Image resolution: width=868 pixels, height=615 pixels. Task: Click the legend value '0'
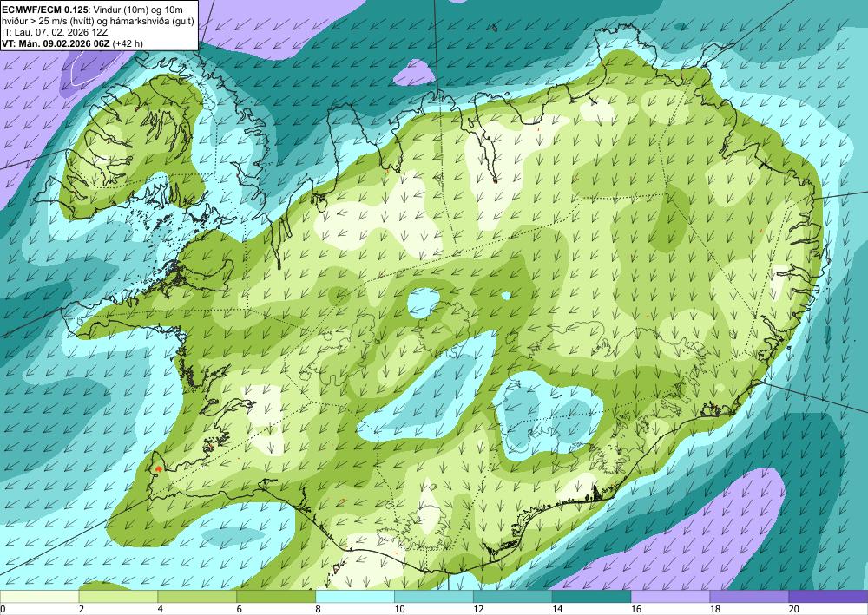click(x=3, y=609)
